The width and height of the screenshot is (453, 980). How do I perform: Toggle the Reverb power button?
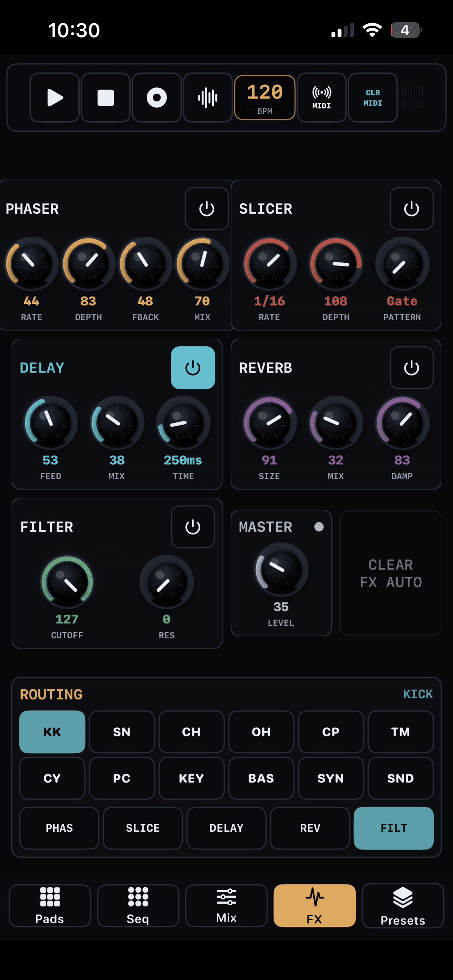411,368
